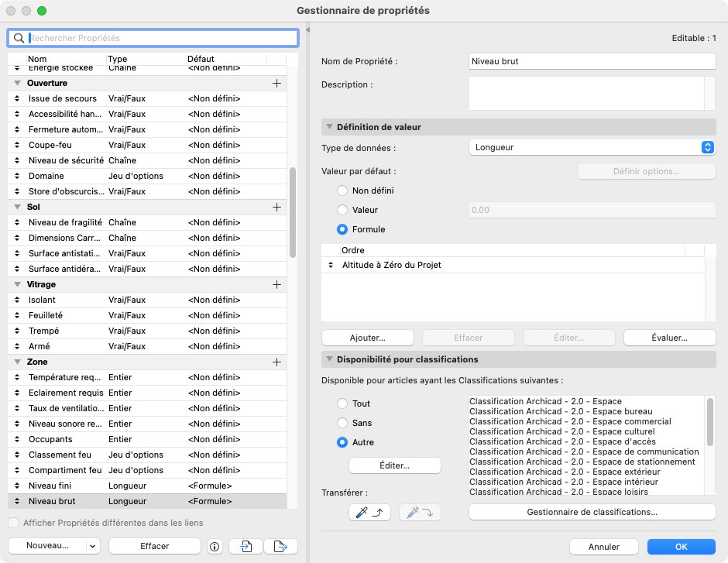Image resolution: width=728 pixels, height=563 pixels.
Task: Click the info icon next to Effacer
Action: (x=215, y=546)
